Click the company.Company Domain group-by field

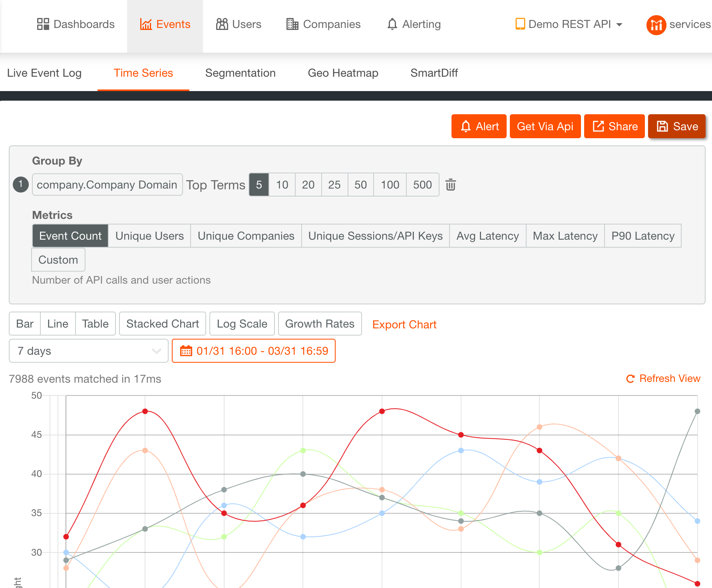point(107,185)
